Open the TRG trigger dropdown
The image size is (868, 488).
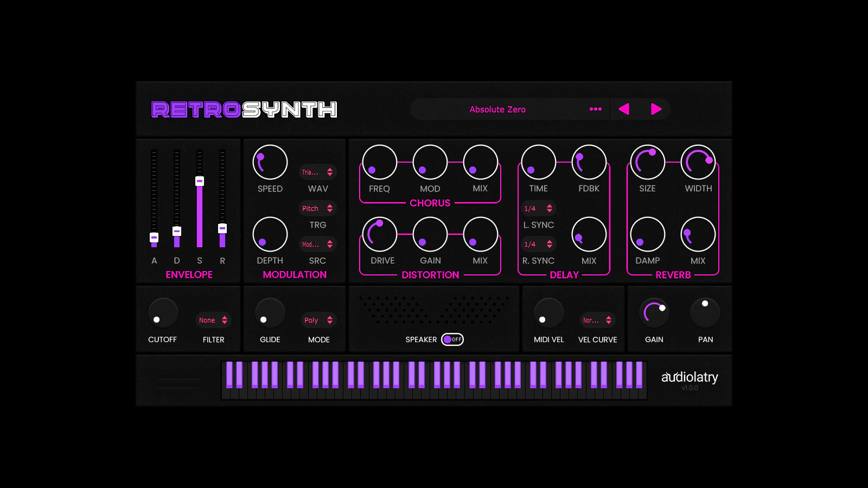318,208
